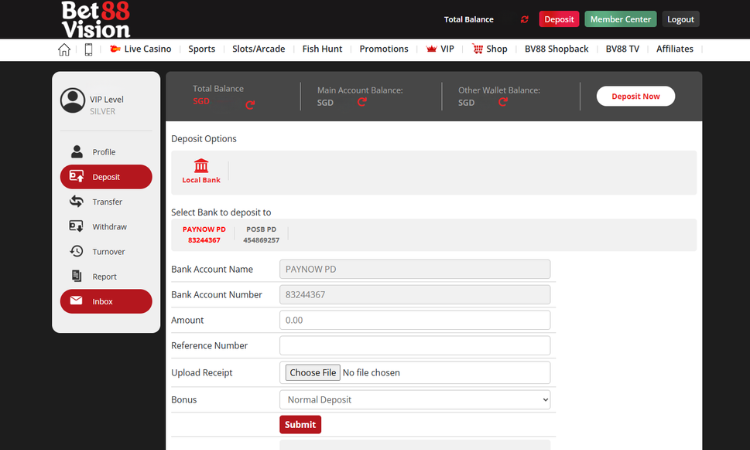Refresh the Total Balance SGD panel value

coord(250,105)
